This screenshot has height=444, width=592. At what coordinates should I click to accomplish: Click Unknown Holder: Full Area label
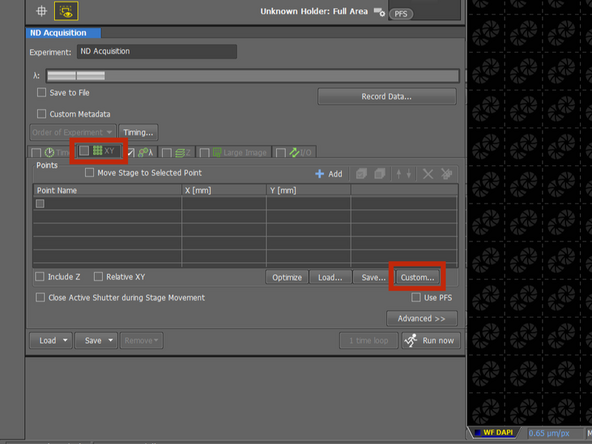pos(314,12)
